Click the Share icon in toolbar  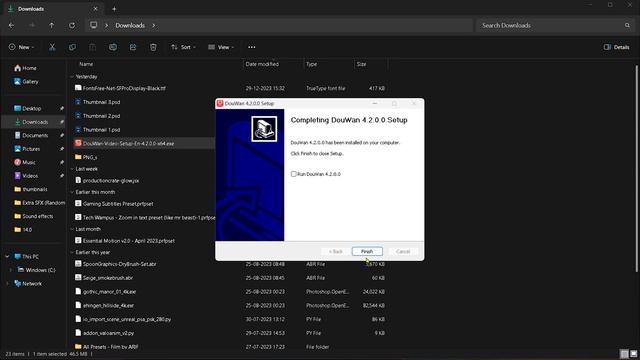click(133, 47)
